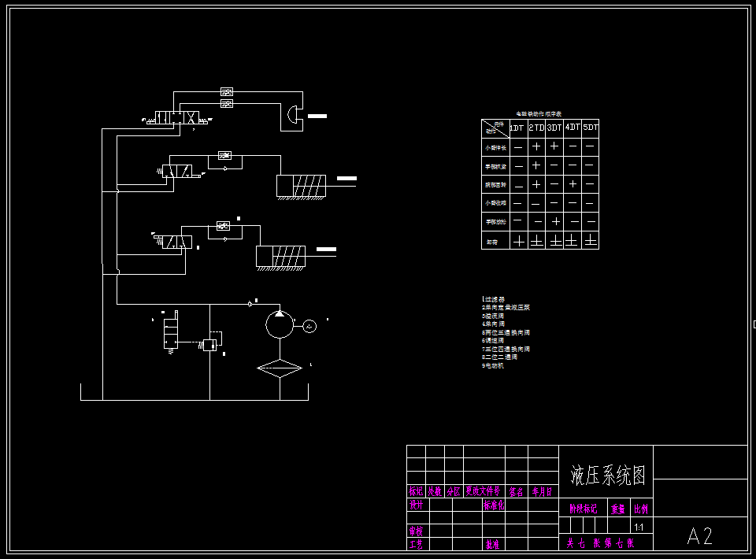Select the 更改文件号 title block label
Viewport: 756px width, 559px height.
tap(483, 491)
